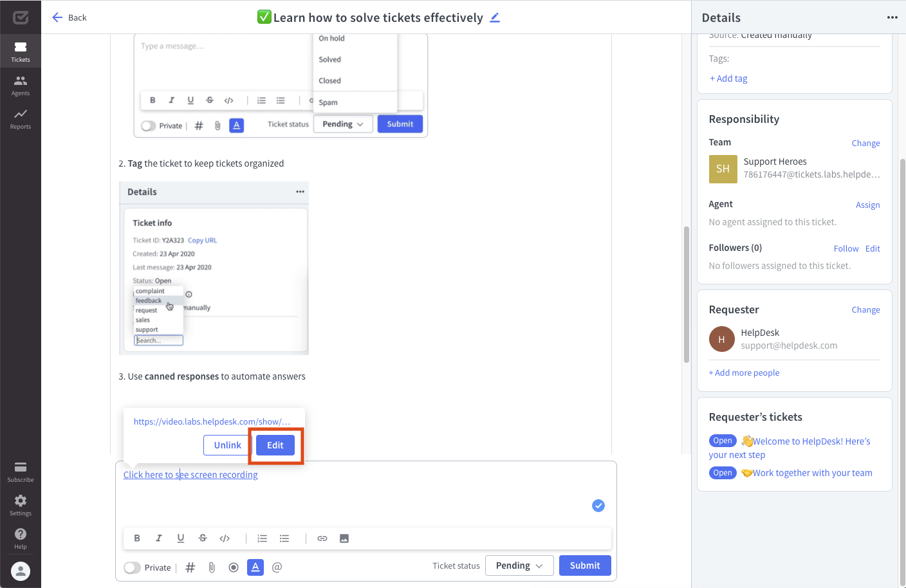Open the Details panel more options menu

(x=892, y=17)
